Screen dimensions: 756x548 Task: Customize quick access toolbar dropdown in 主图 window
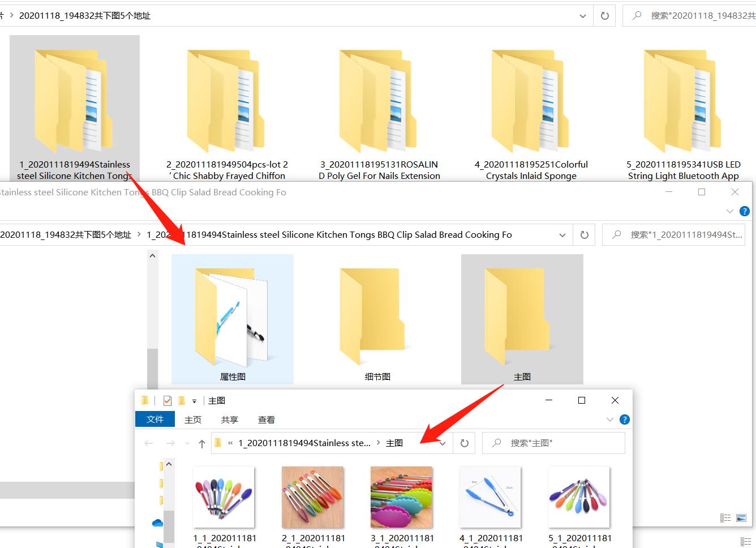194,401
